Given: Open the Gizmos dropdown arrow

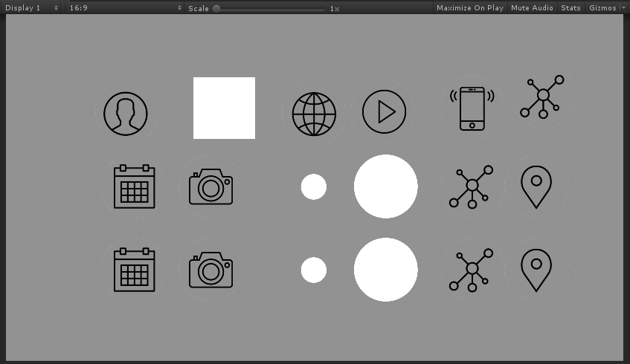Looking at the screenshot, I should (623, 7).
